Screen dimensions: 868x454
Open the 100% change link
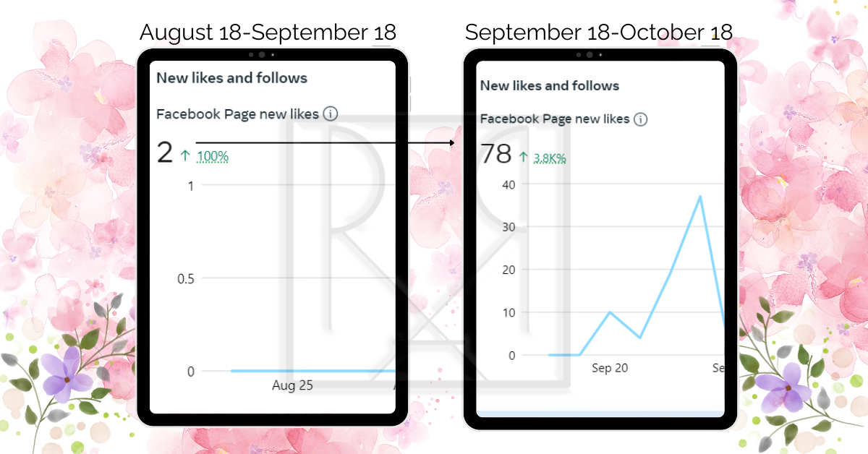[x=213, y=155]
